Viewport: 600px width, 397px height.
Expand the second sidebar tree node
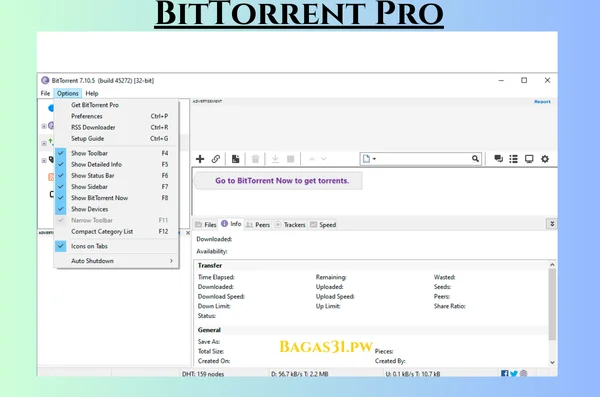(44, 143)
